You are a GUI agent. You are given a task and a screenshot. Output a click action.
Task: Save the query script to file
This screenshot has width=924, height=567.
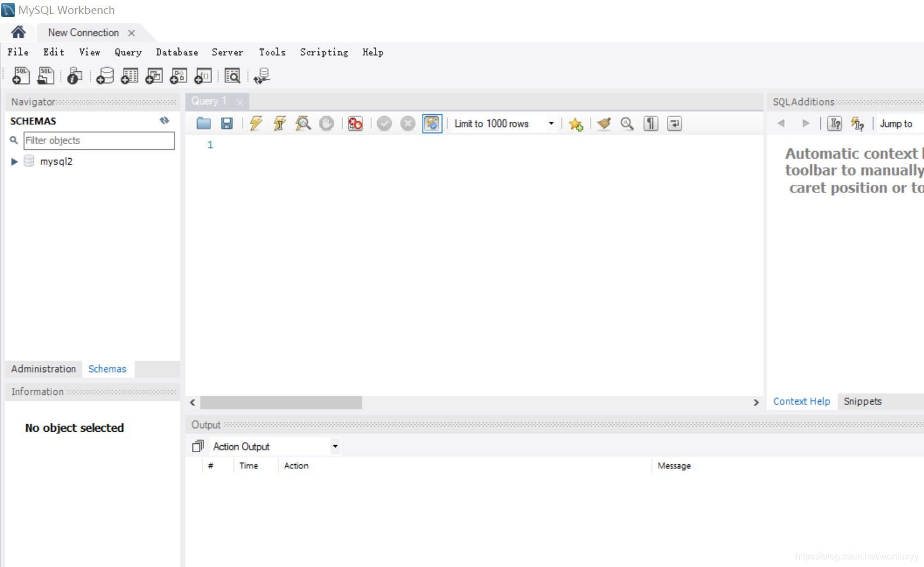coord(227,123)
